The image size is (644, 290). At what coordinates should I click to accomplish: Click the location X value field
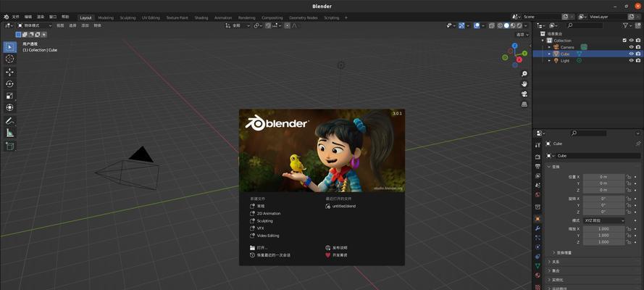coord(603,177)
